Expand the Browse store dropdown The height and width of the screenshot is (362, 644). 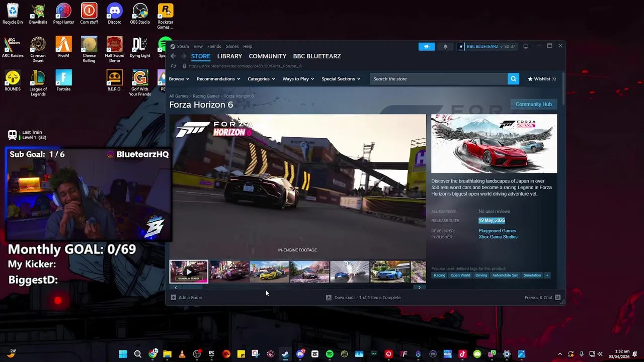tap(179, 79)
